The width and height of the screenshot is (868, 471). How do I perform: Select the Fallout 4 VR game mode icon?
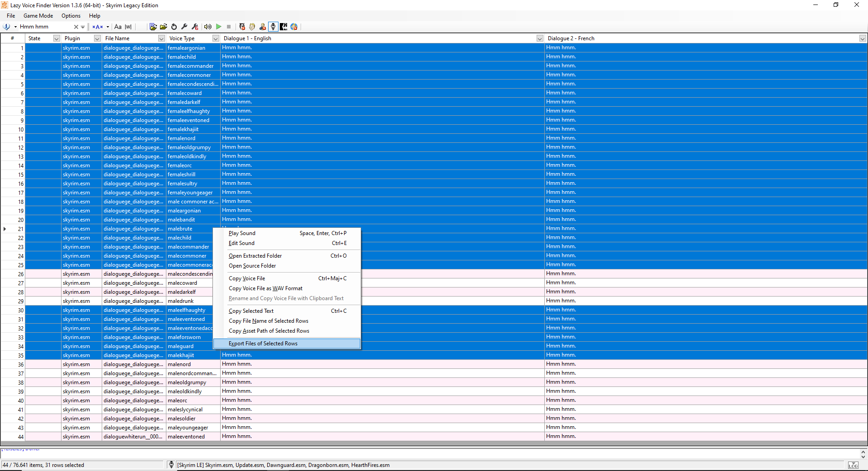263,27
